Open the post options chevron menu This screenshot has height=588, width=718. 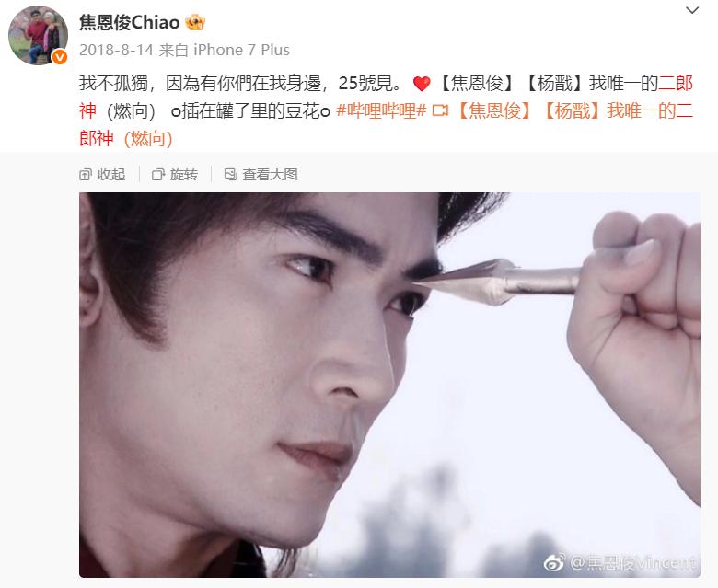pos(692,10)
